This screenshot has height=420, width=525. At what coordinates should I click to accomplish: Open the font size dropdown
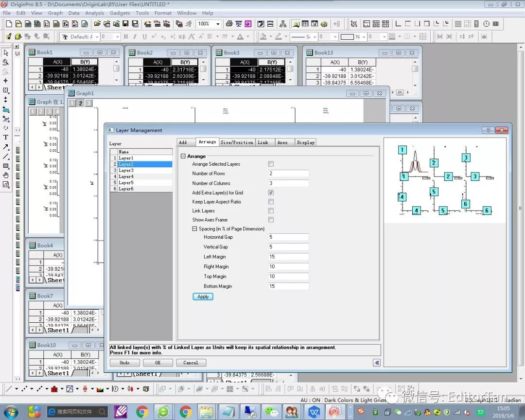(x=117, y=36)
